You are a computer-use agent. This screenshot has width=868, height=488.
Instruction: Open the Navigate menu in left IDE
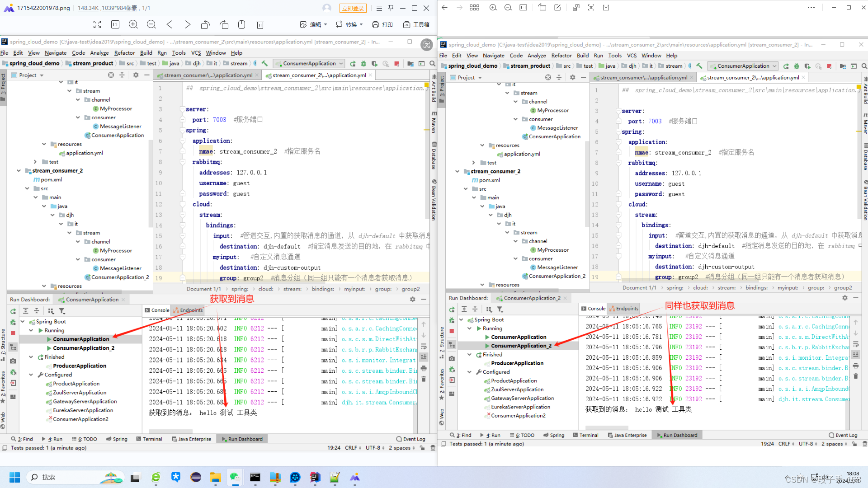(x=56, y=53)
